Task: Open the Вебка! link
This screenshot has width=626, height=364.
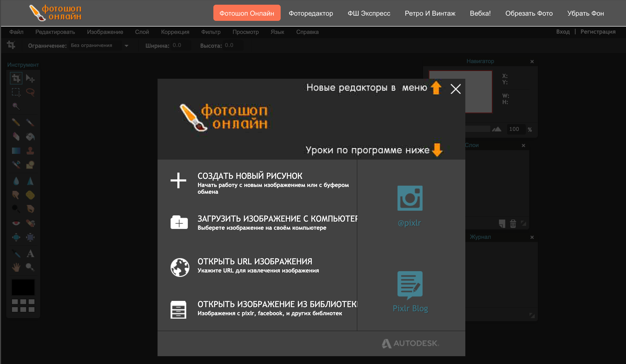Action: 480,13
